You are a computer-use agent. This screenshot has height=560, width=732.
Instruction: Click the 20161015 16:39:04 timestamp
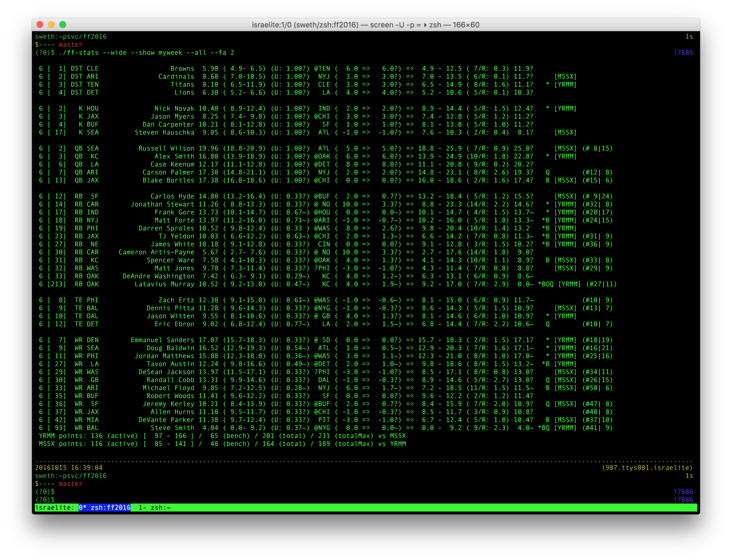[69, 468]
